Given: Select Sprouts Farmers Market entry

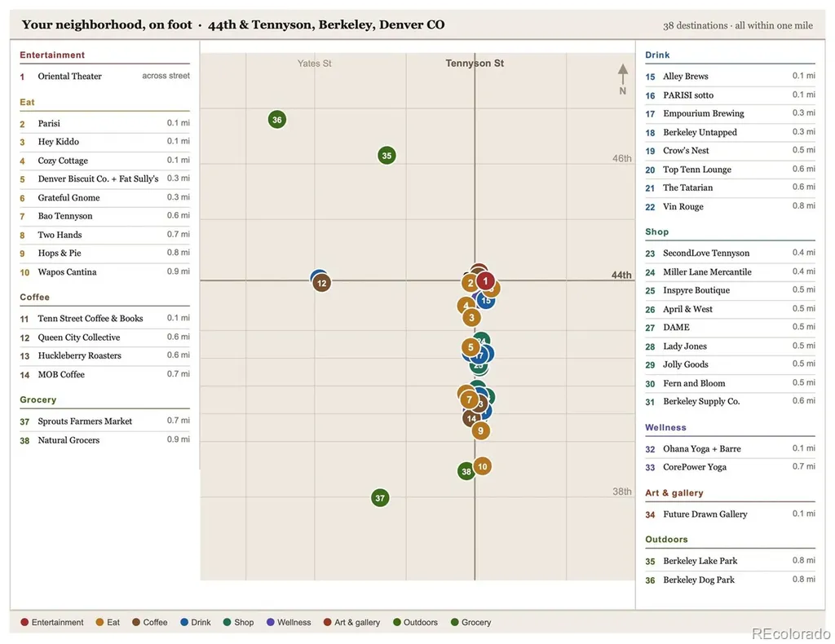Looking at the screenshot, I should click(x=105, y=421).
